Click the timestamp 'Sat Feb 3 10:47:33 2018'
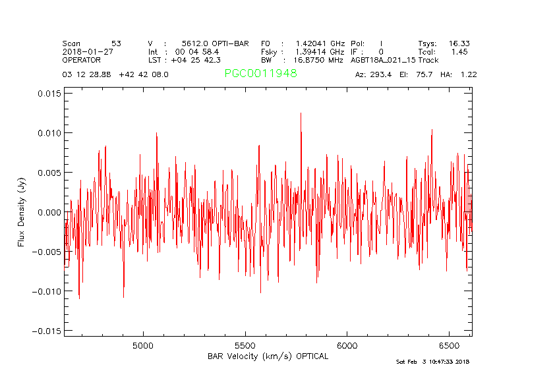 pos(432,362)
